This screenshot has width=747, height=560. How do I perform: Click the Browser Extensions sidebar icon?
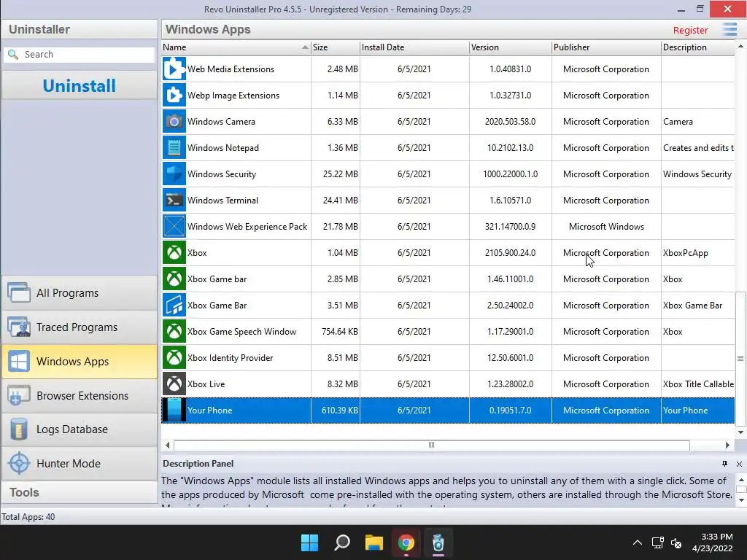point(19,395)
